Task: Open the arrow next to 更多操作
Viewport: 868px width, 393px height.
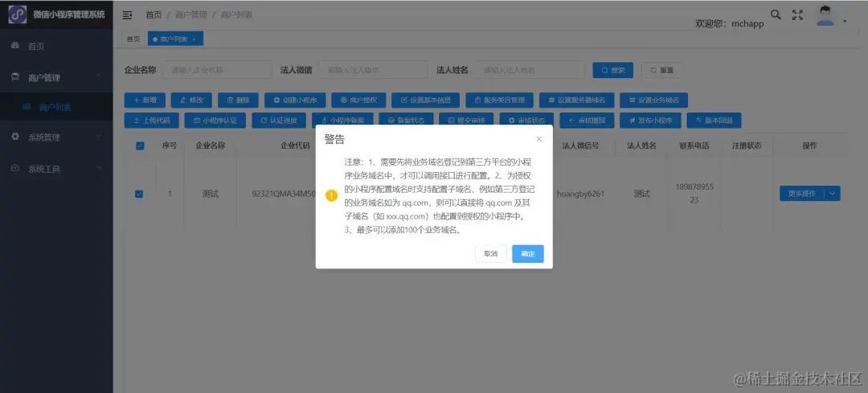Action: 833,194
